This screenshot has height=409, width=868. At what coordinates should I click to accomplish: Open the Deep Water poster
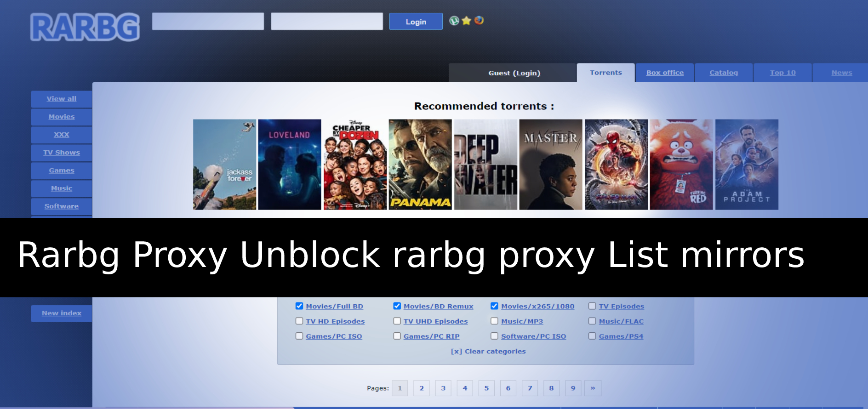(485, 165)
